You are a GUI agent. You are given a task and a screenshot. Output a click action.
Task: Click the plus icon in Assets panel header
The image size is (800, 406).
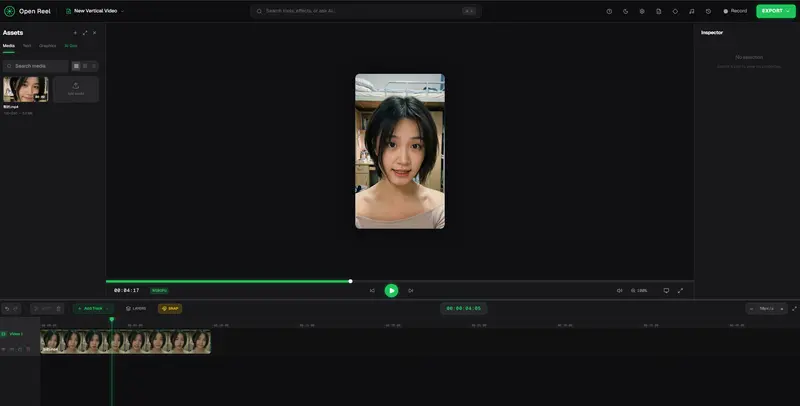(x=75, y=33)
